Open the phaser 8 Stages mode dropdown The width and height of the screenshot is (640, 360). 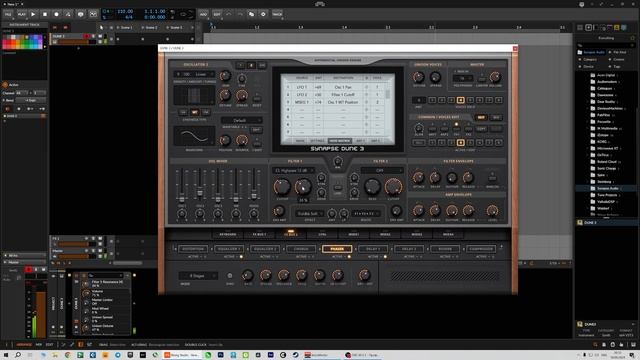point(198,276)
